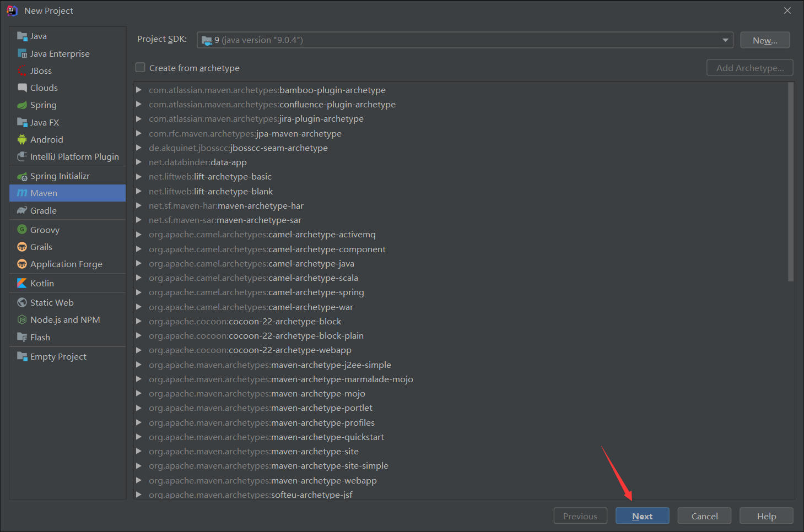Expand bamboo-plugin-archetype node
The width and height of the screenshot is (804, 532).
click(x=139, y=90)
